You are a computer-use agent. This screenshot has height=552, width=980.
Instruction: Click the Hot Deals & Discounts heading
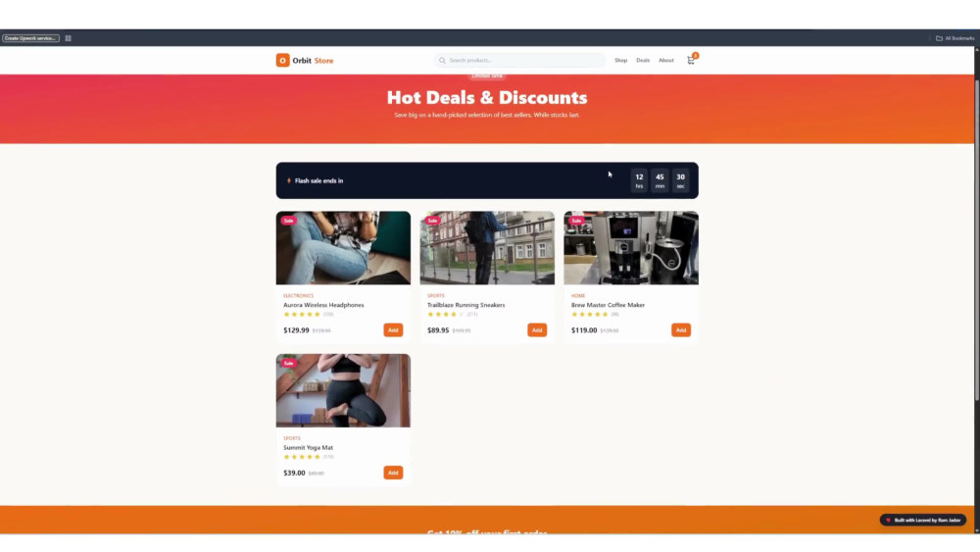pos(487,97)
